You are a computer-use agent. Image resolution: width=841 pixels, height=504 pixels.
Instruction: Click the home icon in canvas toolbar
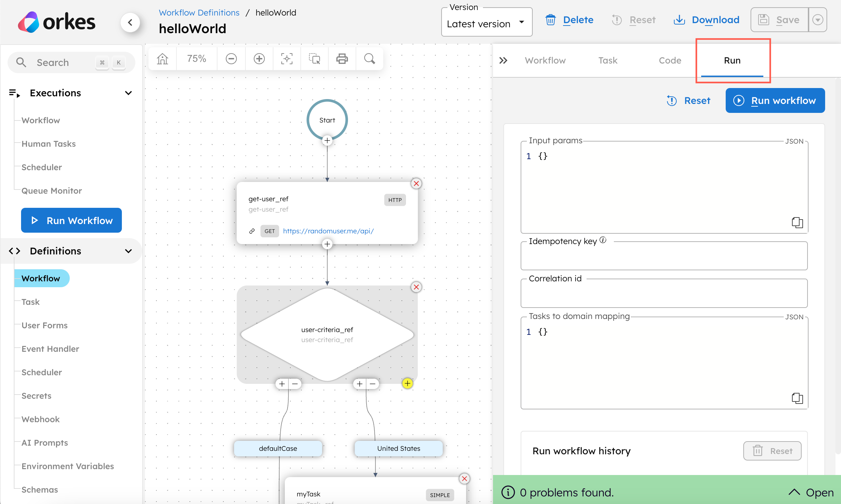click(x=162, y=59)
